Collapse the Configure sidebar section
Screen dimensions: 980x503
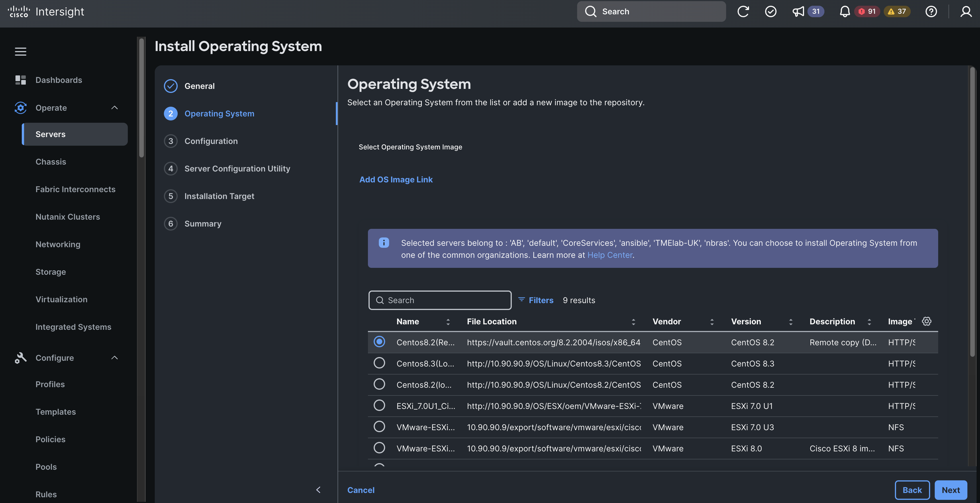click(115, 358)
